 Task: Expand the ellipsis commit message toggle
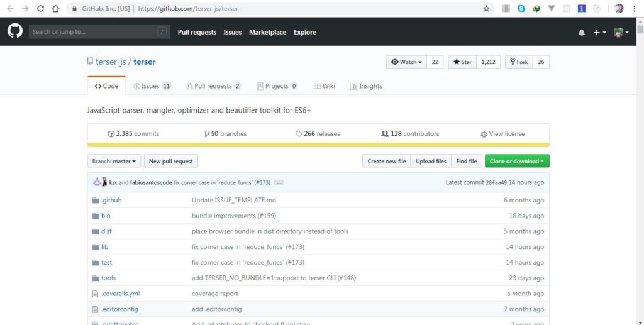279,182
